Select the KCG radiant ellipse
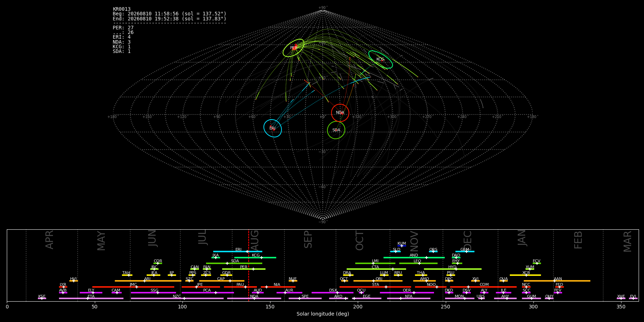Screen dimensions: 644x322 [x=381, y=60]
